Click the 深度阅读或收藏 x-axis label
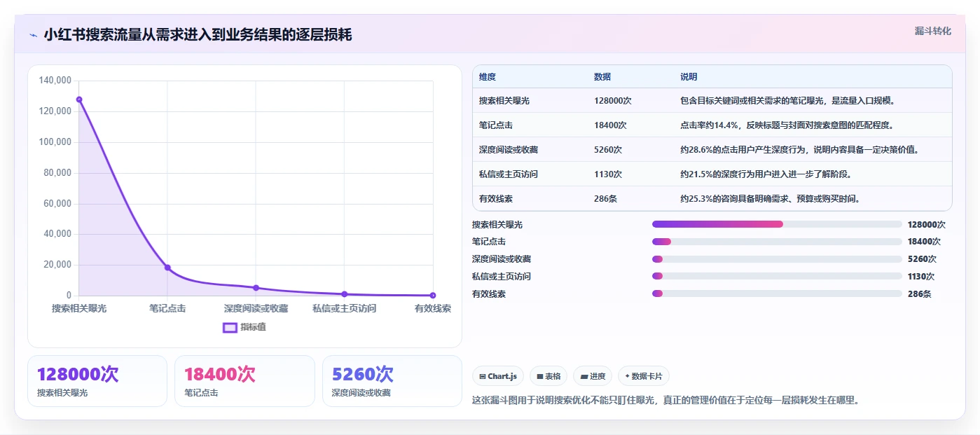 pos(256,308)
